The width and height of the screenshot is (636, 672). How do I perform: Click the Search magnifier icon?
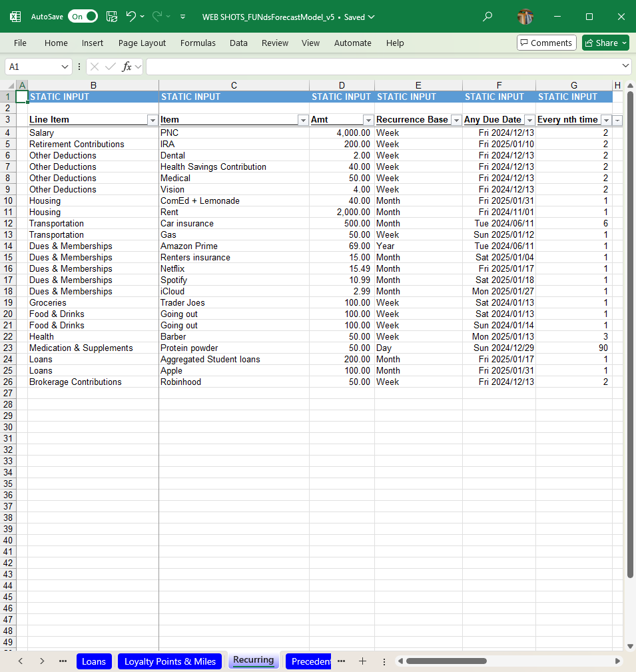pyautogui.click(x=487, y=17)
